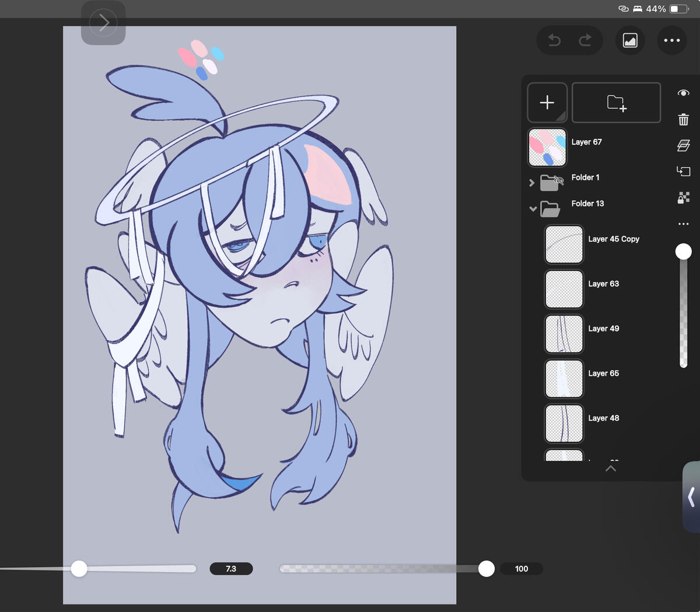Open layer options three-dot menu in panel
700x612 pixels.
(x=684, y=224)
